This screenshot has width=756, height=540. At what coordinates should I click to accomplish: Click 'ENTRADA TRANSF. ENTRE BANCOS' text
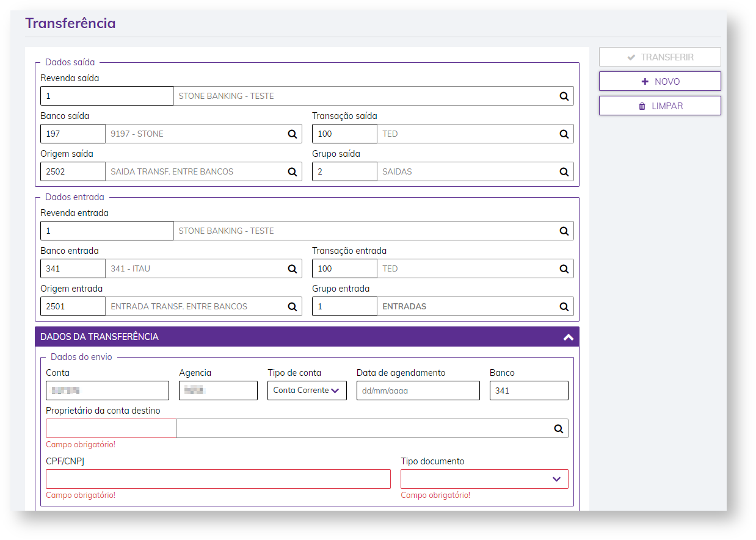[179, 307]
